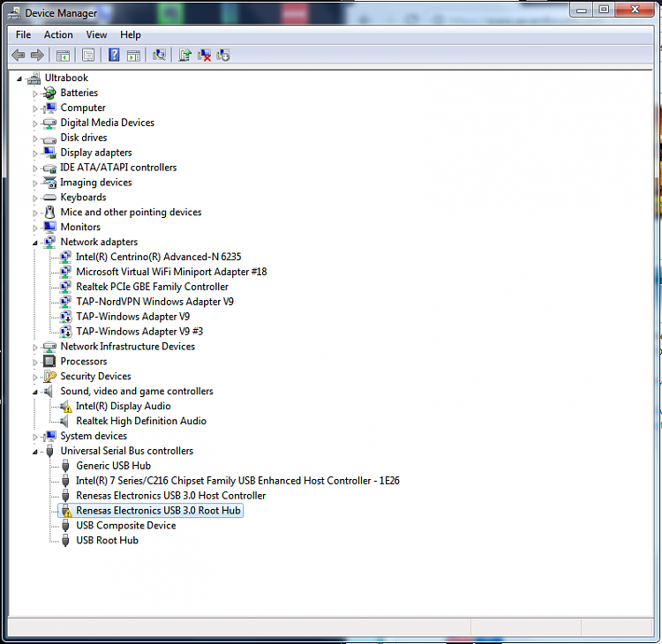The image size is (662, 644).
Task: Minimize the Device Manager window
Action: [x=581, y=10]
